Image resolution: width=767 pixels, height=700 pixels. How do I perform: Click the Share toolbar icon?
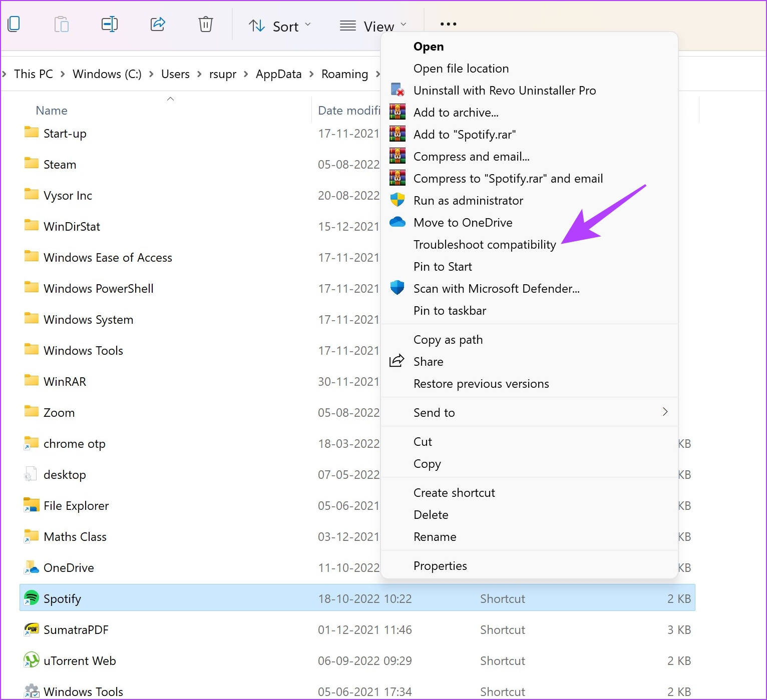point(158,24)
